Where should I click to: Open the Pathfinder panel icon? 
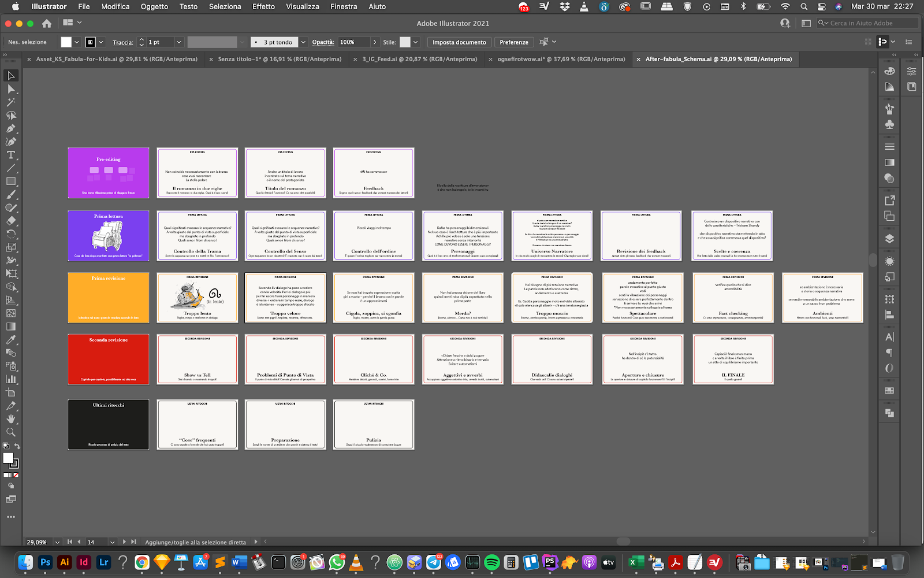coord(889,413)
